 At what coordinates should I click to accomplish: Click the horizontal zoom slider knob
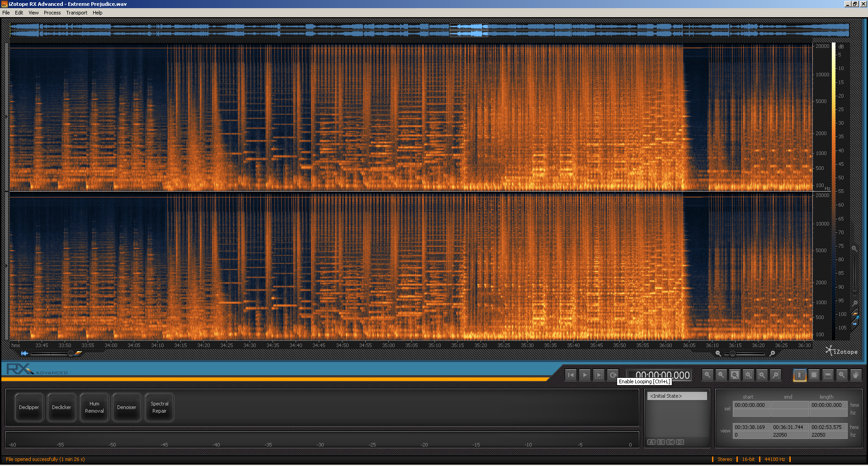732,354
